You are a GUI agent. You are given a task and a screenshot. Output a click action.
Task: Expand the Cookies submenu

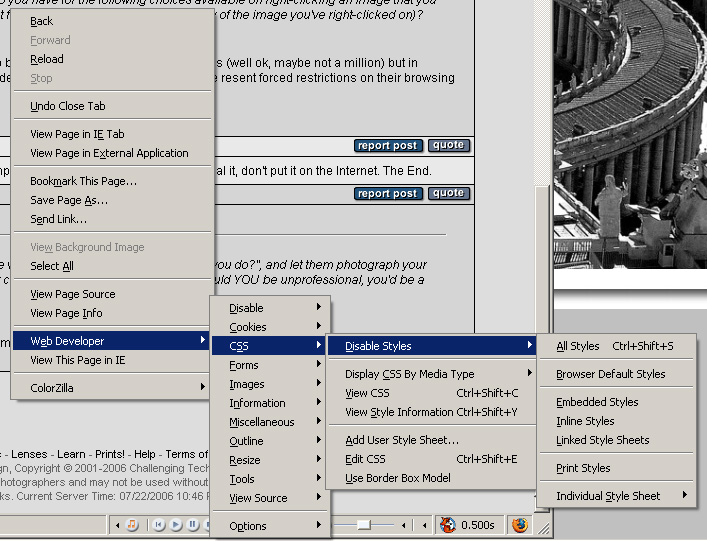tap(270, 327)
